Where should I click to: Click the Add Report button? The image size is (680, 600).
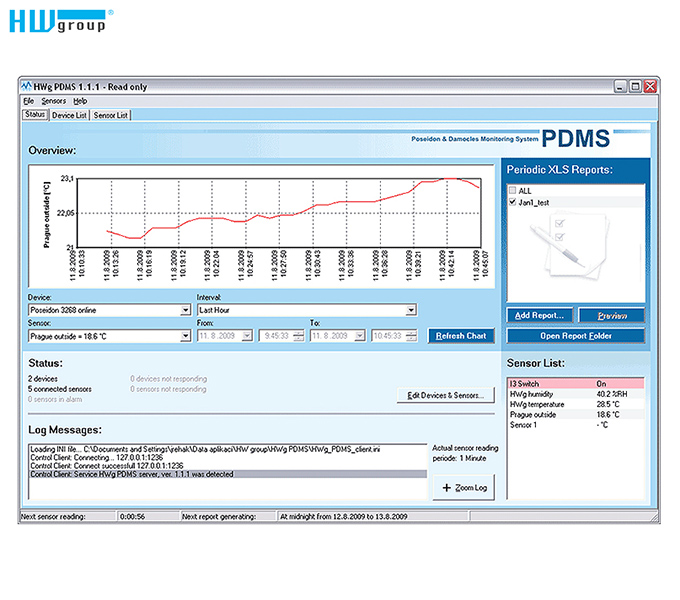(x=539, y=316)
